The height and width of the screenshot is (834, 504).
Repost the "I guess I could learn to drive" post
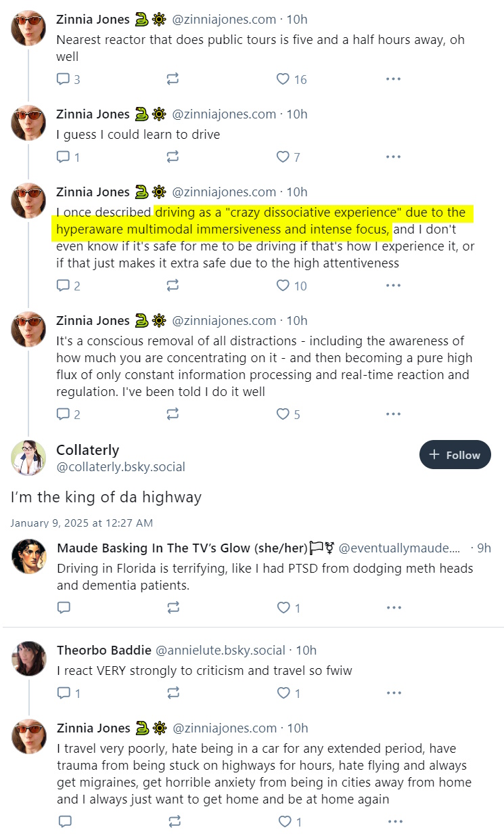[x=173, y=157]
